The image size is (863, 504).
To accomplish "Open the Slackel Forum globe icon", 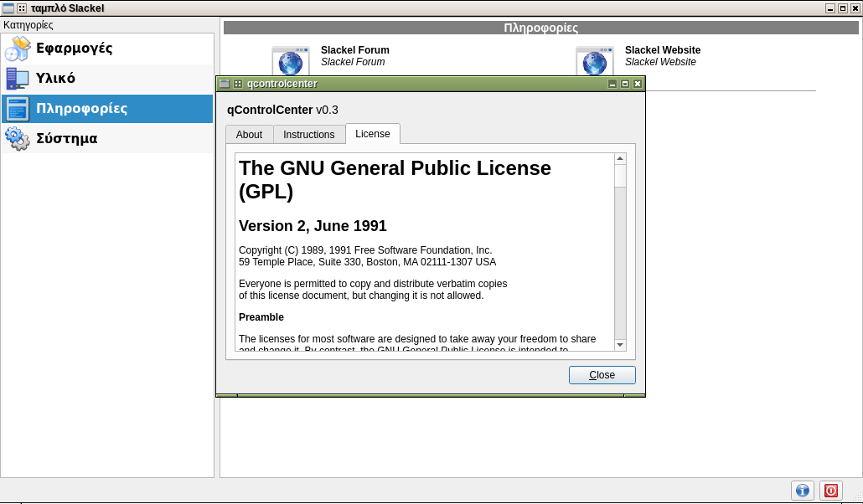I will (x=291, y=61).
